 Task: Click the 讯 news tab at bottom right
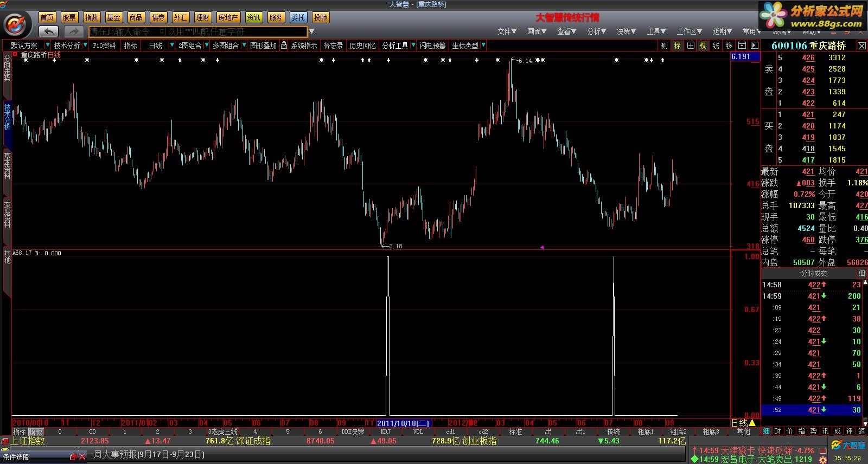point(826,431)
